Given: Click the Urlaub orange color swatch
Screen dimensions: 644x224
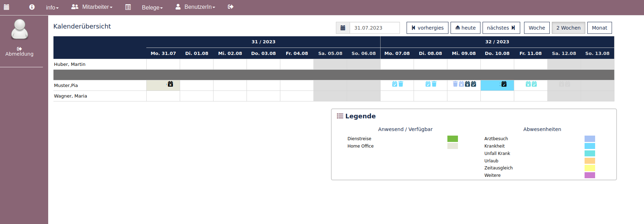Looking at the screenshot, I should (x=590, y=161).
